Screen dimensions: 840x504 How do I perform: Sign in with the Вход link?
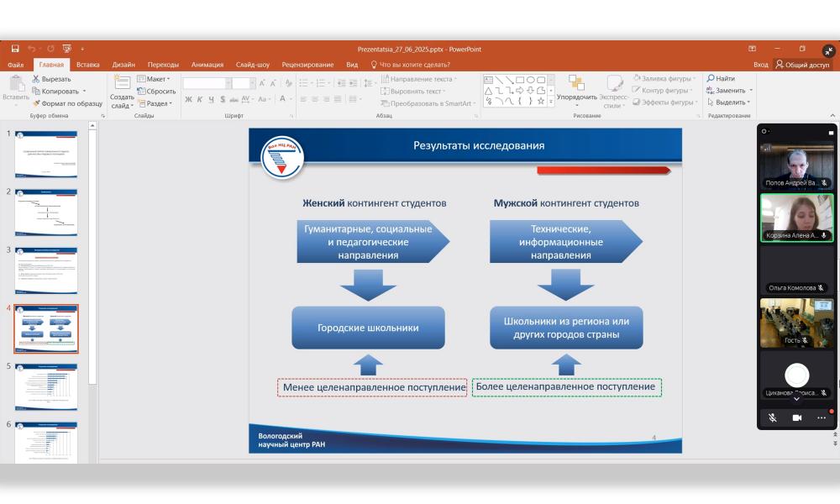pos(761,65)
